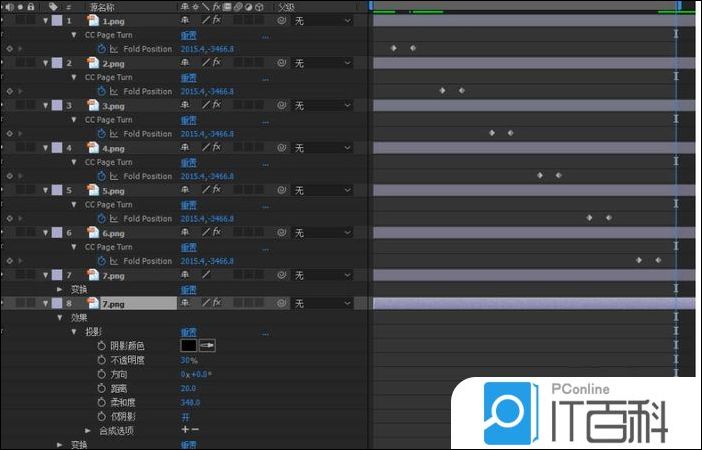702x450 pixels.
Task: Toggle fx switch on layer 8
Action: [217, 303]
